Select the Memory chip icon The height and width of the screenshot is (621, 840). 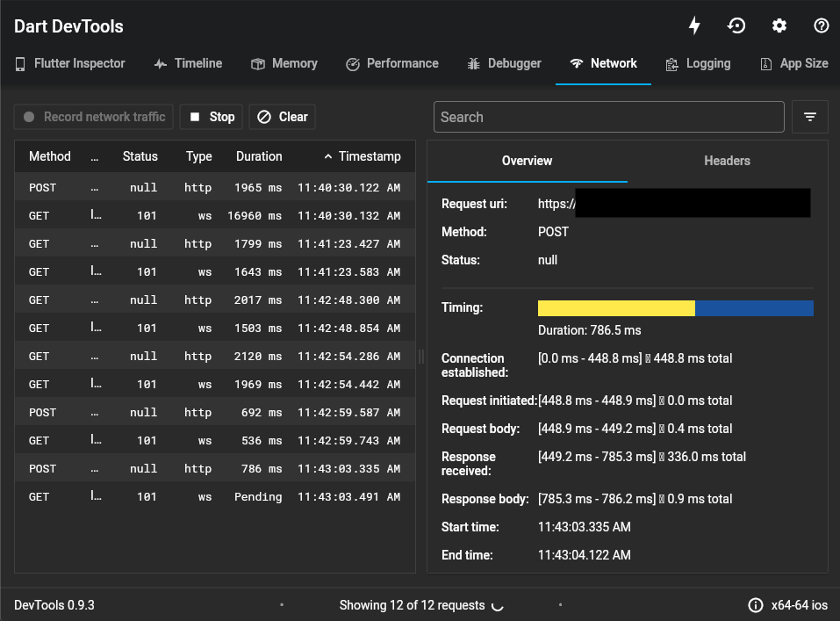click(x=258, y=63)
